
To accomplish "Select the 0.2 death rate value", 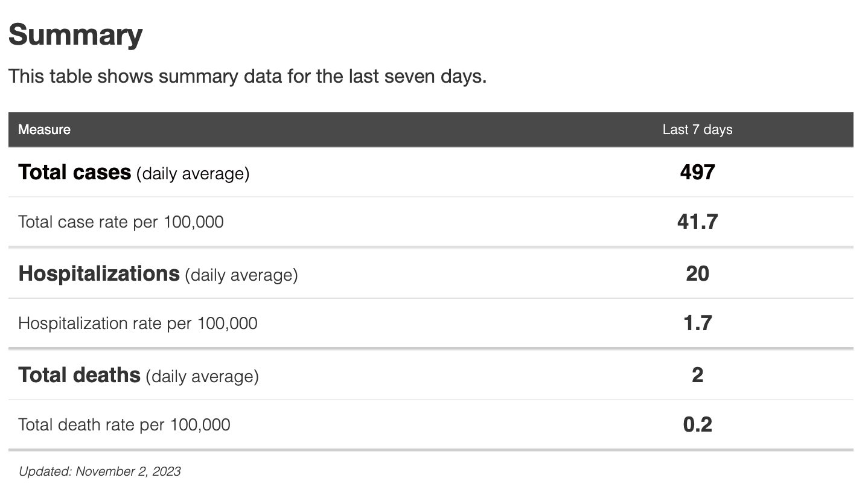I will tap(697, 425).
